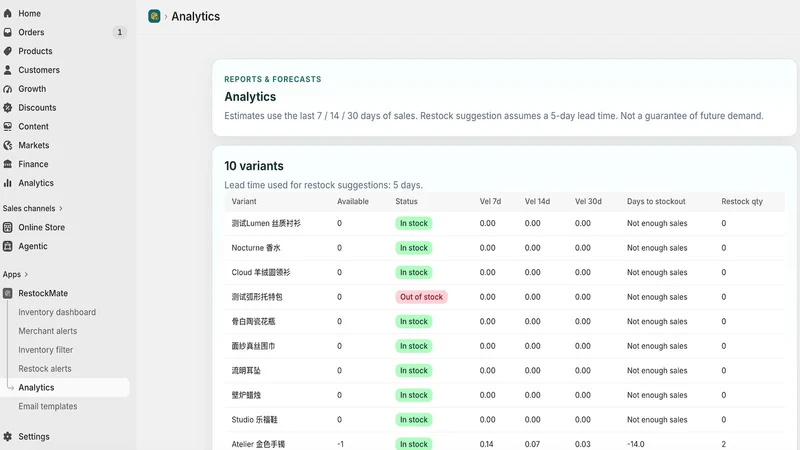
Task: Click the REPORTS & FORECASTS label
Action: click(272, 79)
